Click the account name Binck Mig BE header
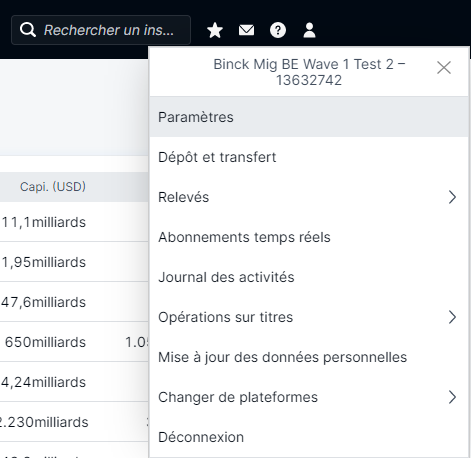This screenshot has width=471, height=458. (309, 72)
